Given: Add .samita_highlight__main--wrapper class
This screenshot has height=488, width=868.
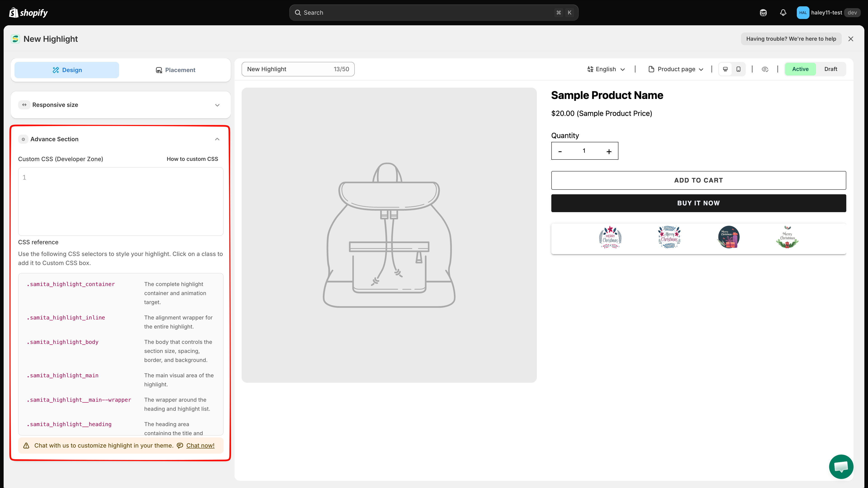Looking at the screenshot, I should [x=79, y=400].
